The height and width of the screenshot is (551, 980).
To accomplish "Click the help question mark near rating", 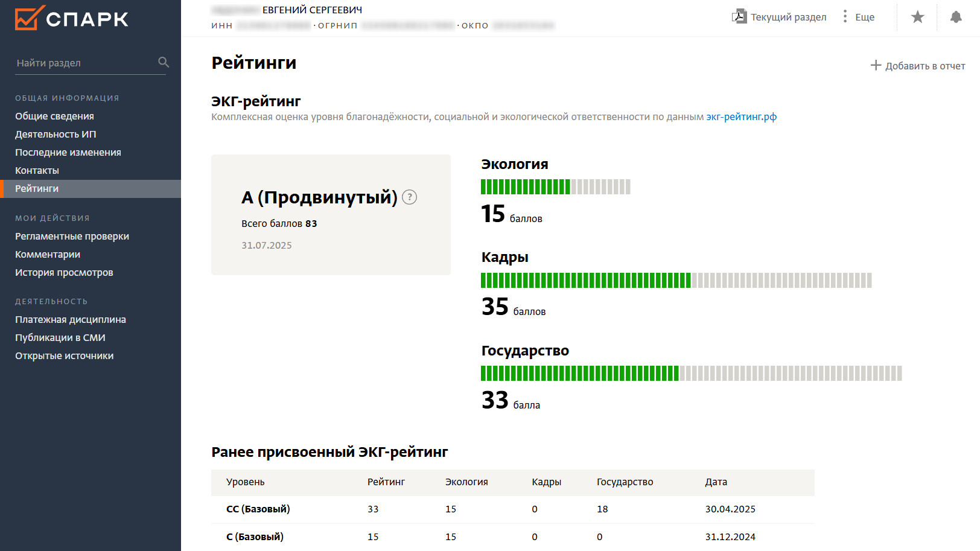I will 409,197.
